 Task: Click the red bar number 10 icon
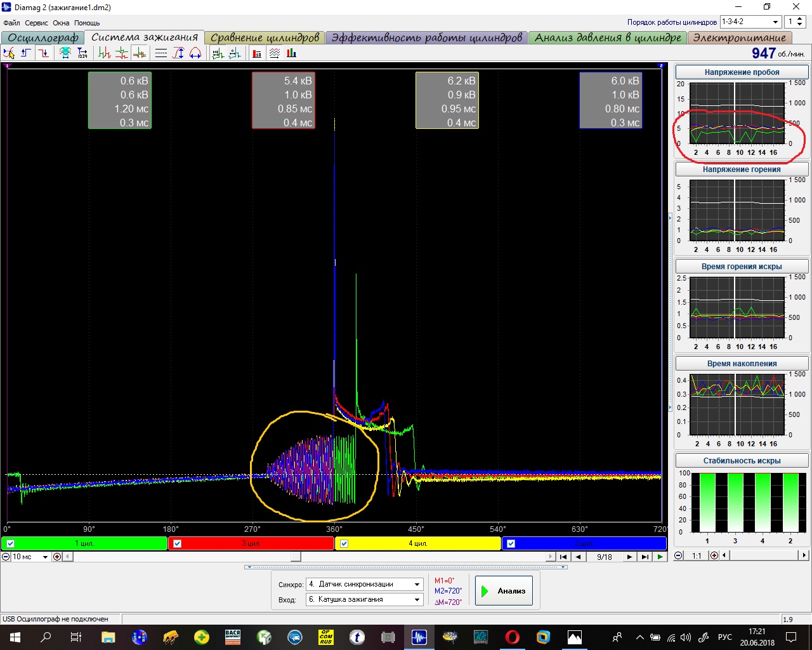257,53
